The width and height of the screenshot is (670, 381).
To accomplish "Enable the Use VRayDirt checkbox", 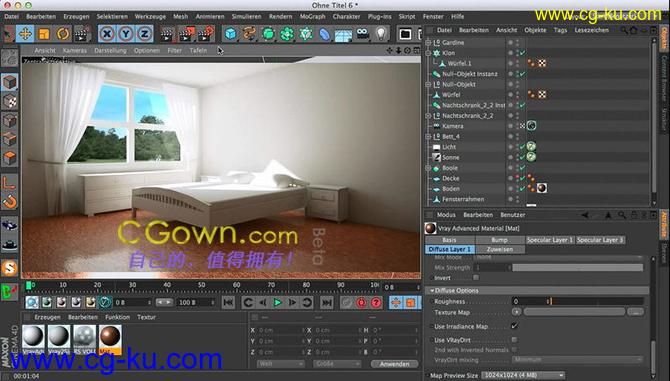I will (x=514, y=340).
